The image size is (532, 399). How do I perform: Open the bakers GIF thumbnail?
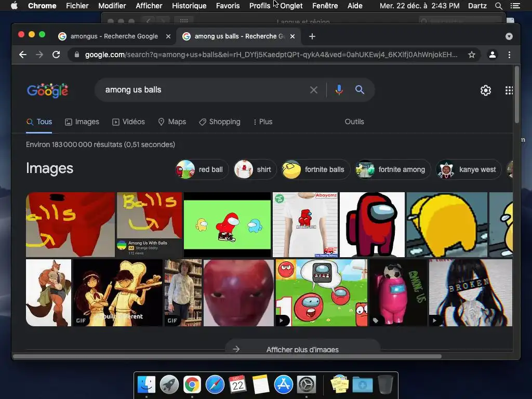[x=118, y=293]
